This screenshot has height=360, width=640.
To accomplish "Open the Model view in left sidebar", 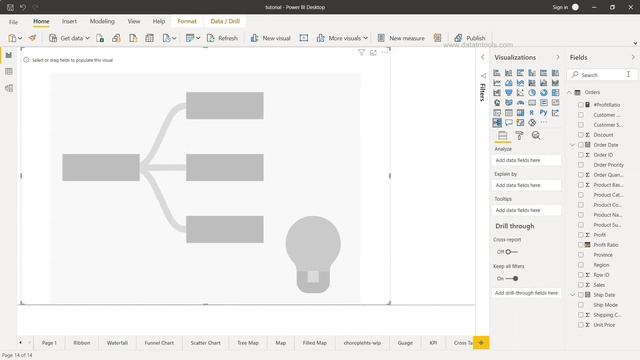I will (9, 88).
